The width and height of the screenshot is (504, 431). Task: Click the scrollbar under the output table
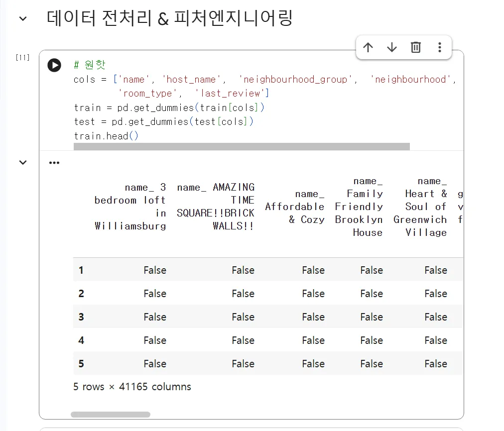[x=112, y=414]
